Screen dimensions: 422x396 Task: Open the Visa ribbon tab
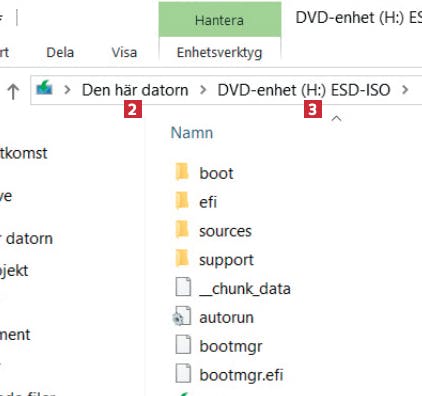pyautogui.click(x=124, y=53)
